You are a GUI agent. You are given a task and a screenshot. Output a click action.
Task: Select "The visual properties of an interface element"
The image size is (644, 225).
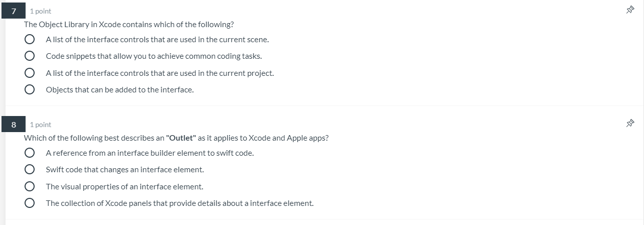[x=30, y=186]
